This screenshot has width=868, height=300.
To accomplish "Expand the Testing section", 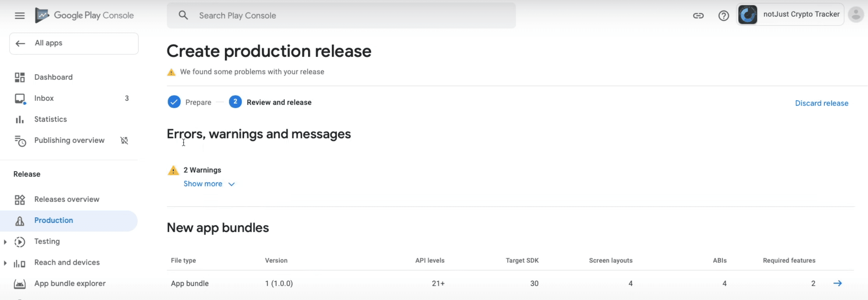I will coord(5,241).
